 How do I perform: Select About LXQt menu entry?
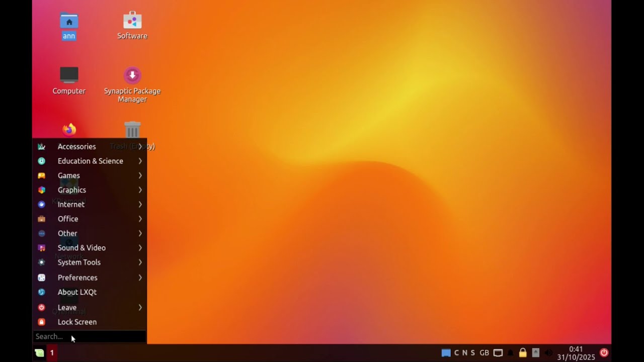click(x=90, y=292)
